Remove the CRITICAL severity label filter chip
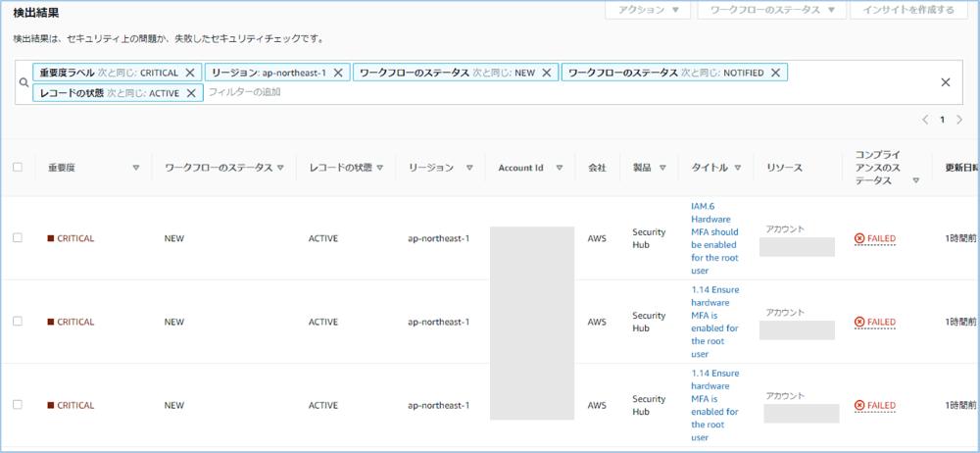The height and width of the screenshot is (453, 980). tap(190, 73)
